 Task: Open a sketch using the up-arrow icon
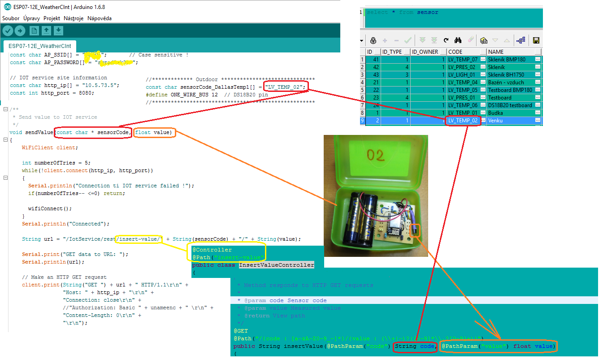(x=46, y=30)
